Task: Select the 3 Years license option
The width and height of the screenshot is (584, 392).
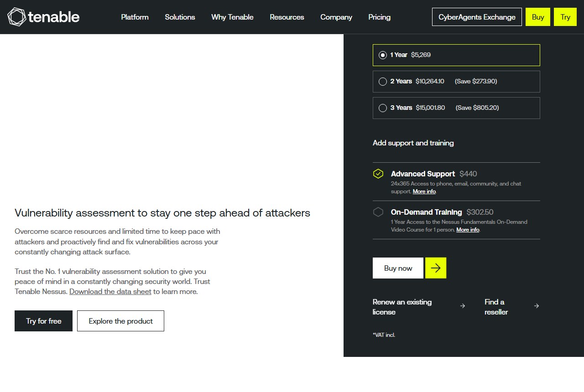Action: coord(456,108)
